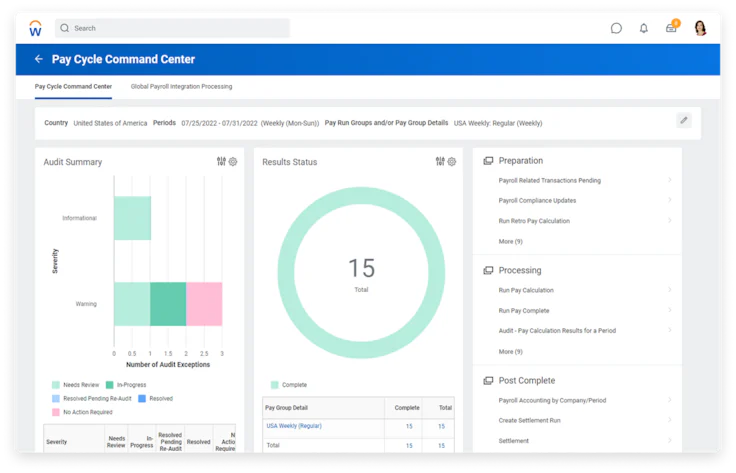This screenshot has width=736, height=473.
Task: Click Total value 15 in USA Weekly row
Action: [x=441, y=427]
